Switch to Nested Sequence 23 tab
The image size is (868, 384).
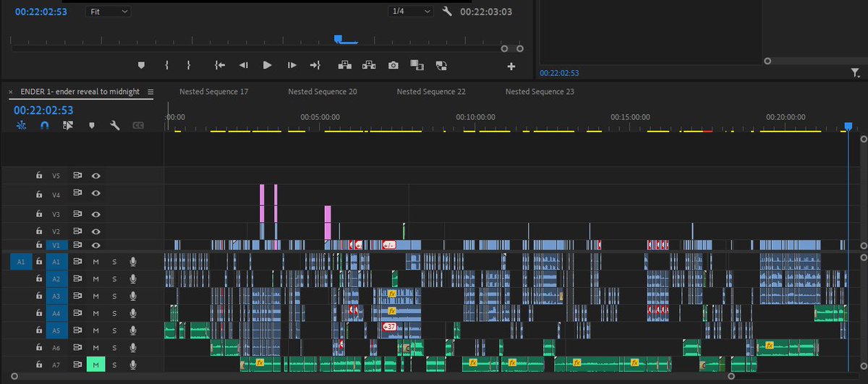click(540, 92)
